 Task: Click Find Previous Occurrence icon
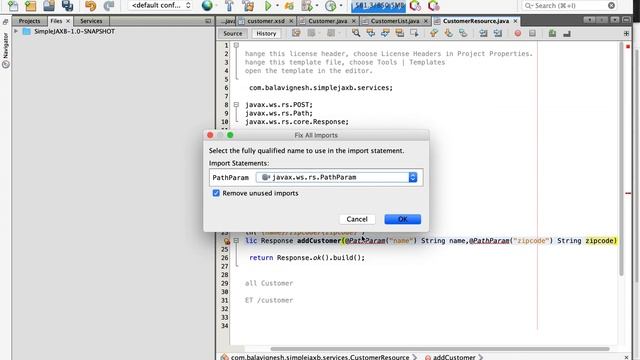click(371, 33)
